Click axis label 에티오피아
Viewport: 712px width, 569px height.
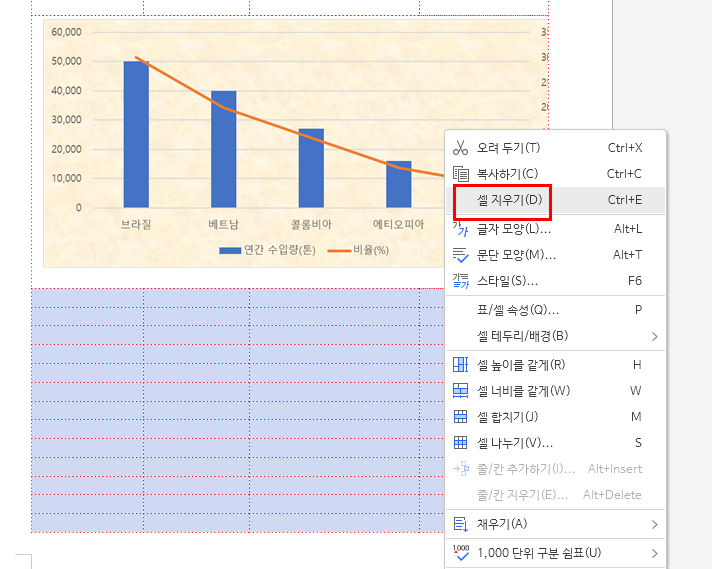(398, 224)
